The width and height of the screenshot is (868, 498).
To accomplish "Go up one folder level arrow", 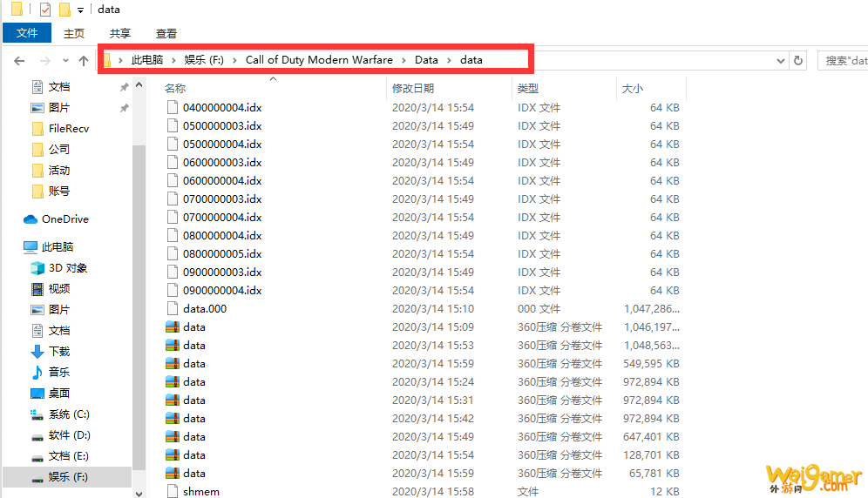I will tap(84, 60).
